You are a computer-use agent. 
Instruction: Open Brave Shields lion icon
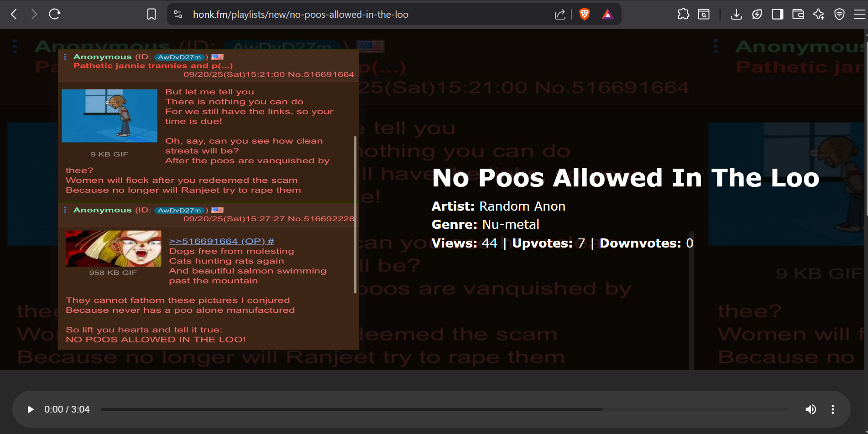coord(584,14)
